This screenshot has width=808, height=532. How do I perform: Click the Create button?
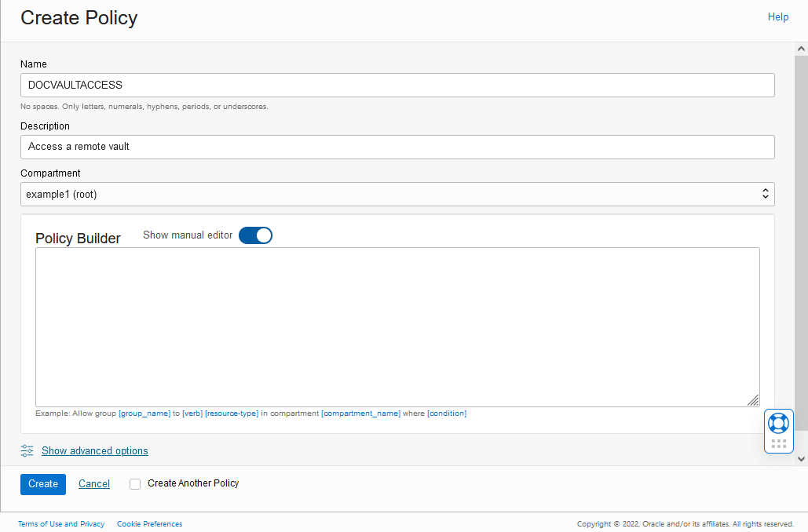point(42,484)
